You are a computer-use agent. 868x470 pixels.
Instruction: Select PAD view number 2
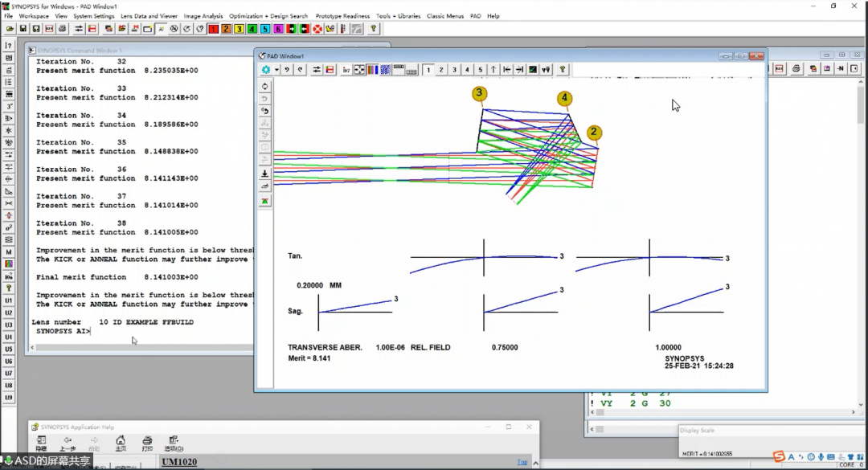point(441,70)
